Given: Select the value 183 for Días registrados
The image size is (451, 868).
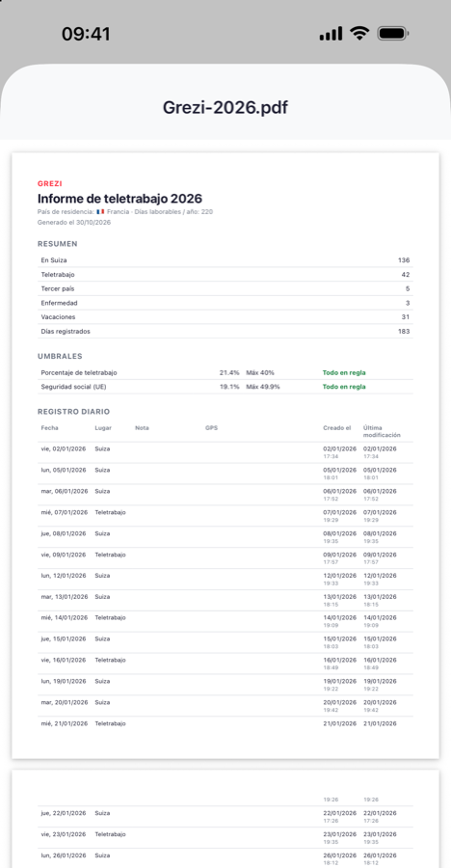Looking at the screenshot, I should 404,332.
